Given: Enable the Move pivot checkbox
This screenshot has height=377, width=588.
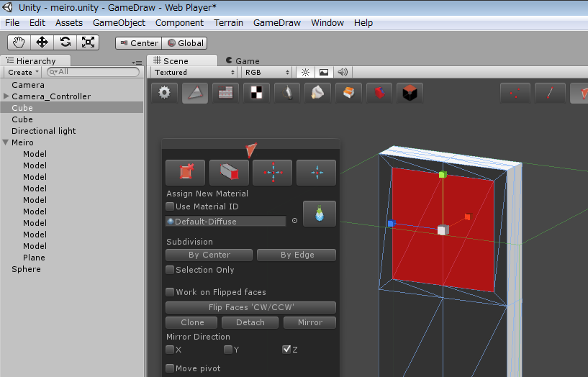Looking at the screenshot, I should pyautogui.click(x=170, y=368).
